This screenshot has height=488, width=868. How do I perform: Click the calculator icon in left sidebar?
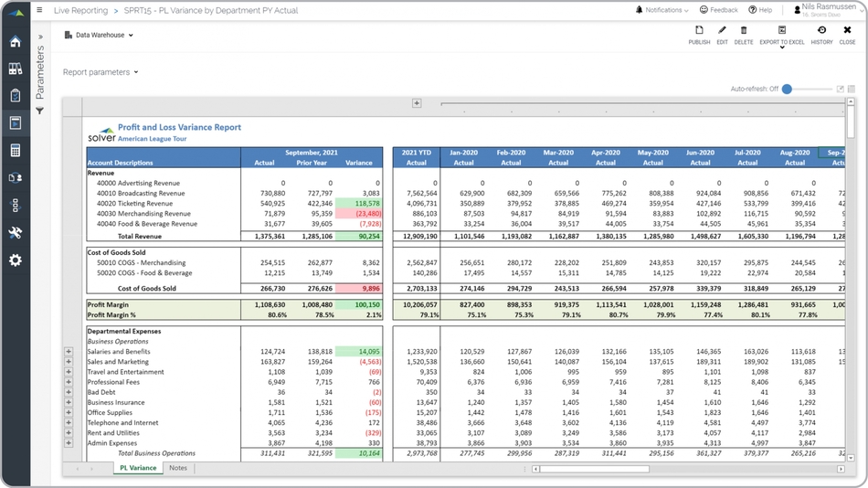click(x=16, y=151)
